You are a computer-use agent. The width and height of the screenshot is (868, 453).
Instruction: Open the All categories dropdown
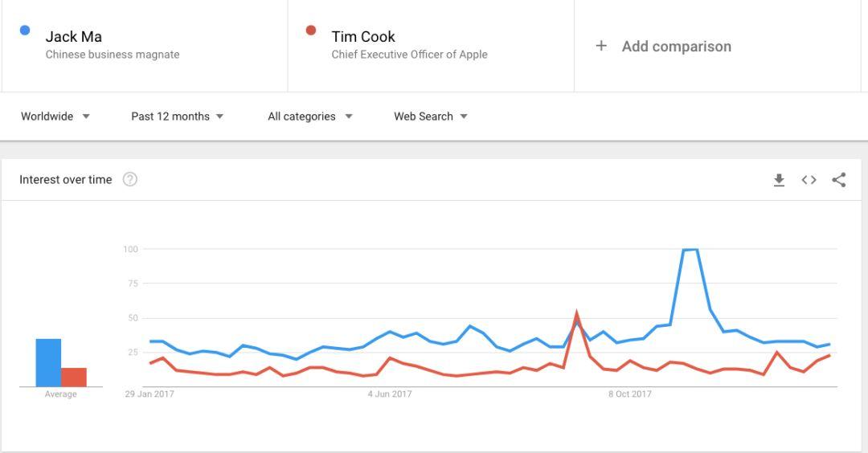[x=310, y=116]
